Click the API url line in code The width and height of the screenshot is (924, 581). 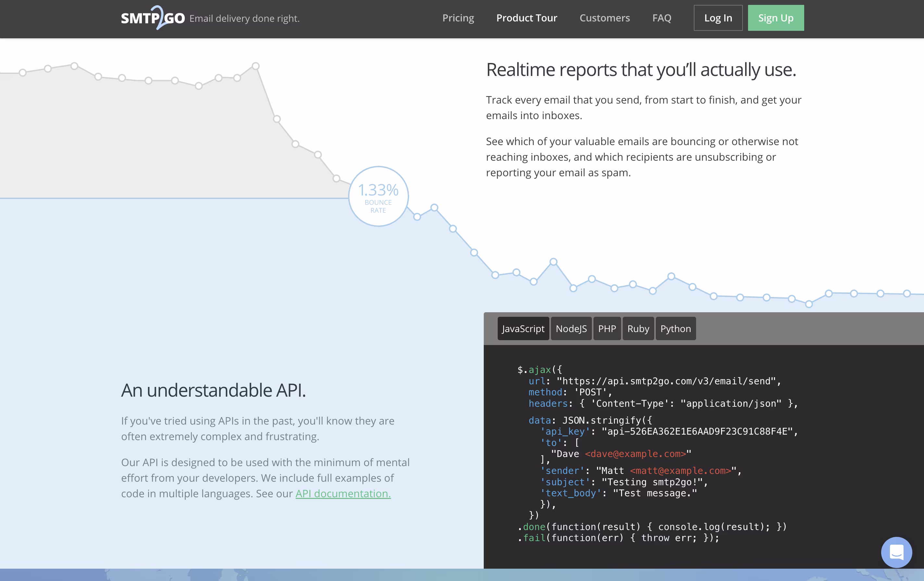click(655, 381)
